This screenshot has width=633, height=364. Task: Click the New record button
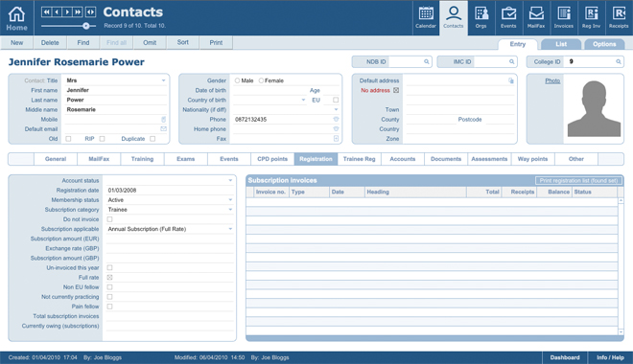[16, 43]
